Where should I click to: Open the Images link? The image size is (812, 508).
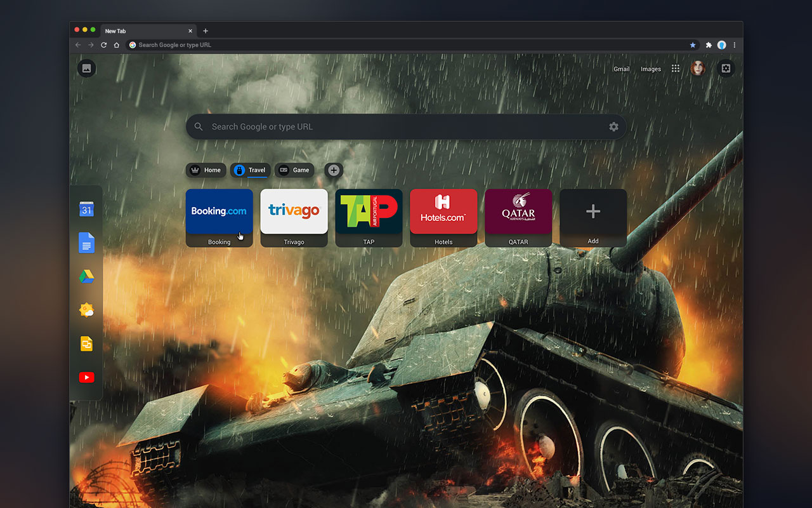tap(651, 69)
